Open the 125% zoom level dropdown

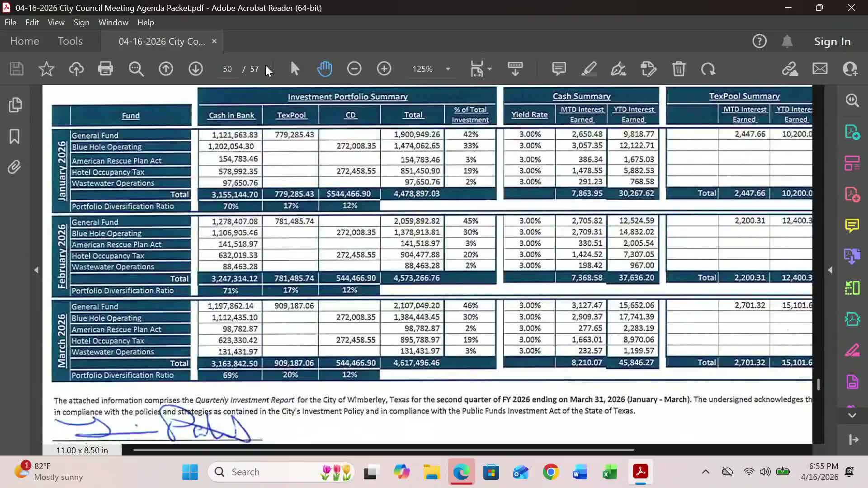(x=448, y=69)
